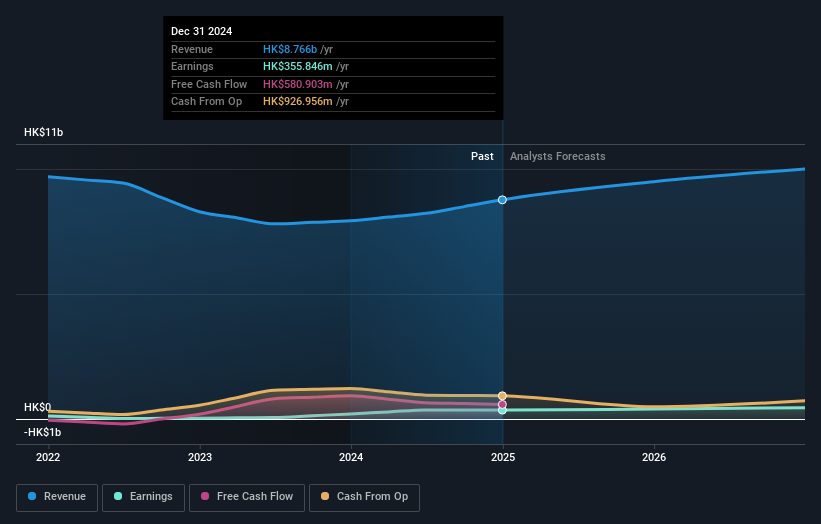Toggle the Free Cash Flow legend series
Screen dimensions: 821x524
tap(247, 497)
